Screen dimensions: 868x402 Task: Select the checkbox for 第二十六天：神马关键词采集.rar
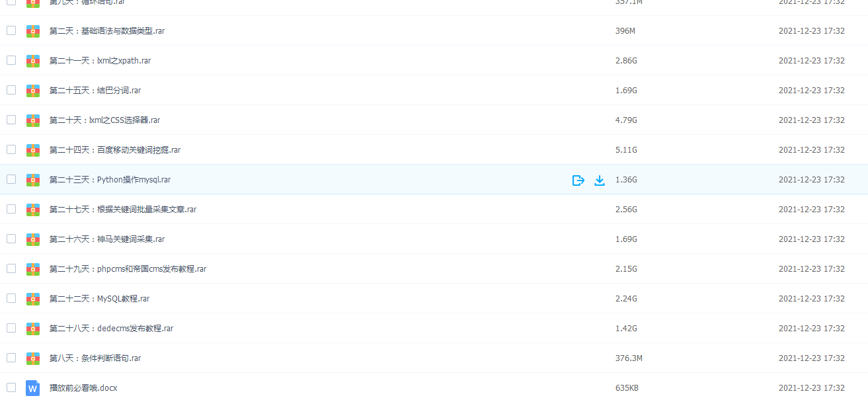(x=11, y=239)
